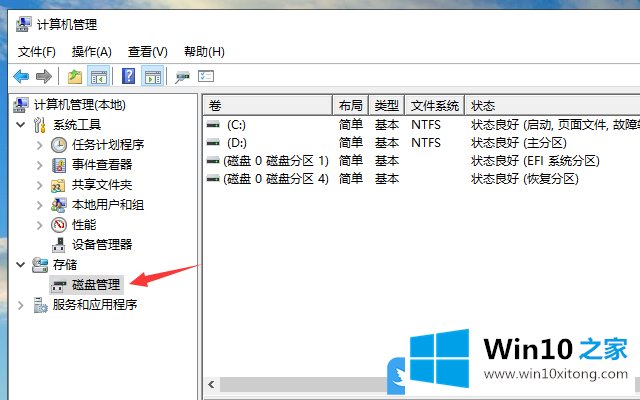
Task: Expand the 任务计划程序 node
Action: (x=40, y=145)
